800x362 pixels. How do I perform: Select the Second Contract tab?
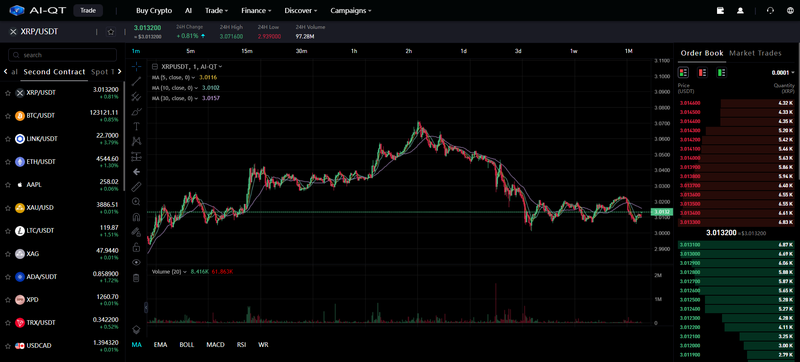[55, 72]
